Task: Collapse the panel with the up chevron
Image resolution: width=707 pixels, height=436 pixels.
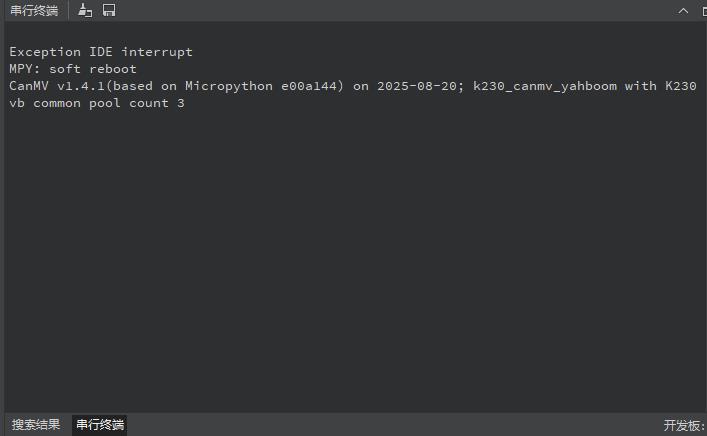Action: (x=683, y=10)
